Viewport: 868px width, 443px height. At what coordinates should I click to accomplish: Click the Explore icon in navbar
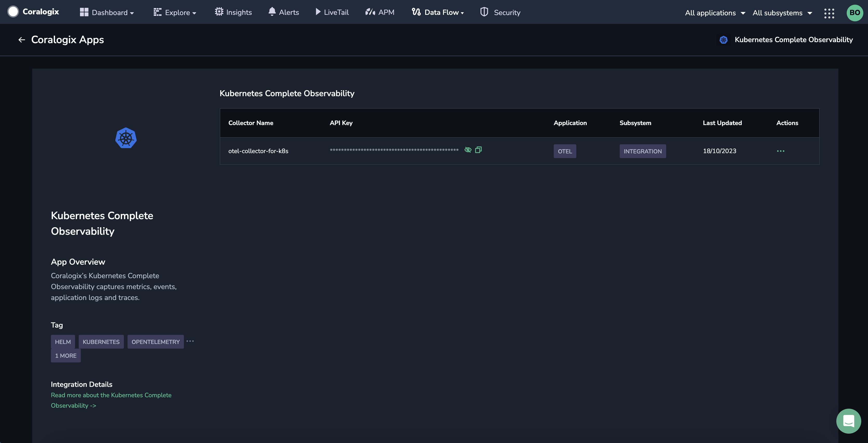pyautogui.click(x=157, y=12)
